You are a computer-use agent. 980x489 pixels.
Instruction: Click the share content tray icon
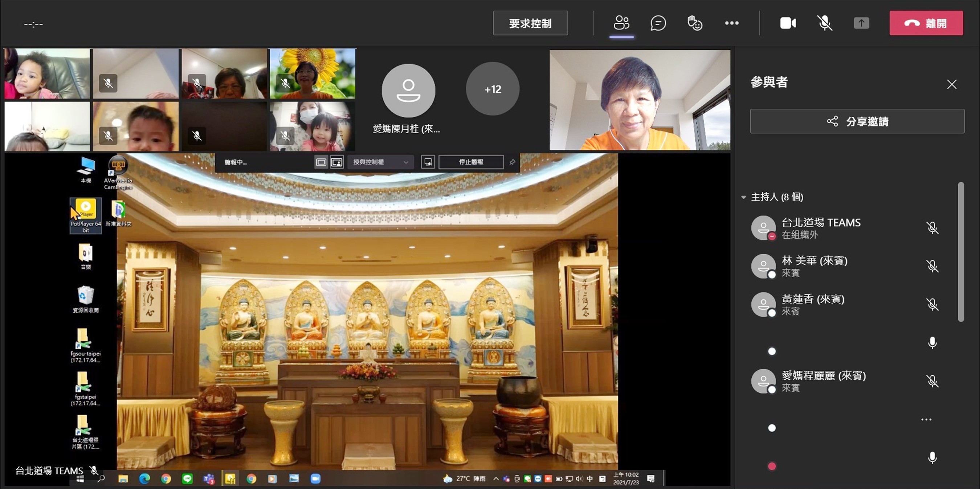[861, 23]
